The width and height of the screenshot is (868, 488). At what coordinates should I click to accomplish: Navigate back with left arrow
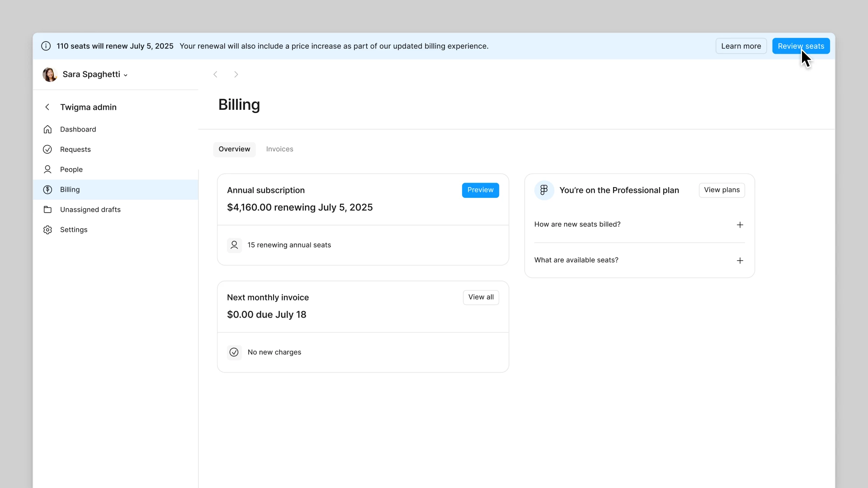pos(215,75)
